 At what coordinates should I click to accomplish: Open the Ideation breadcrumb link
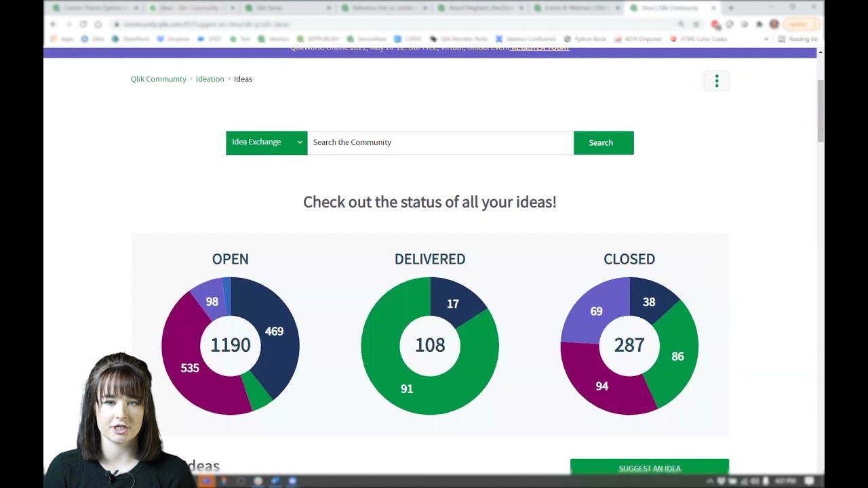210,79
